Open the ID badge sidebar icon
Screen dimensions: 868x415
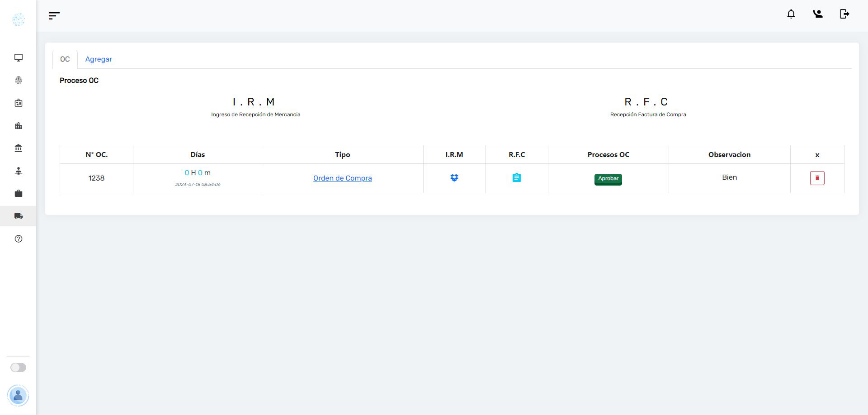click(x=19, y=103)
